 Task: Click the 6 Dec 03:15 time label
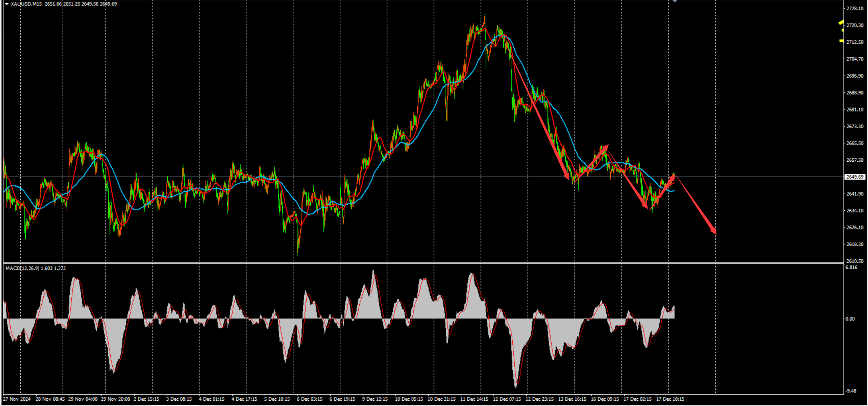pos(310,399)
